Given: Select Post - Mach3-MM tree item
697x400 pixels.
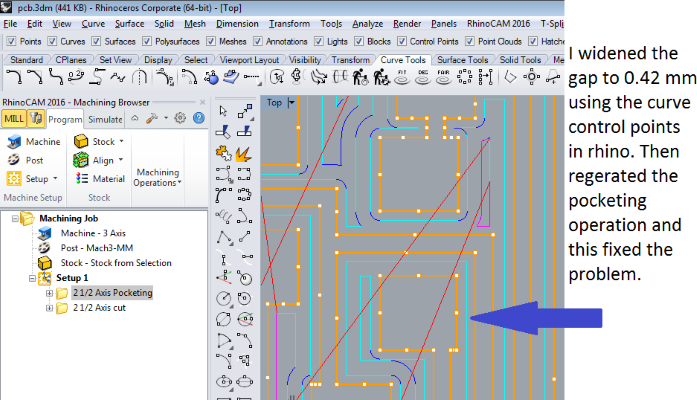Looking at the screenshot, I should click(96, 248).
